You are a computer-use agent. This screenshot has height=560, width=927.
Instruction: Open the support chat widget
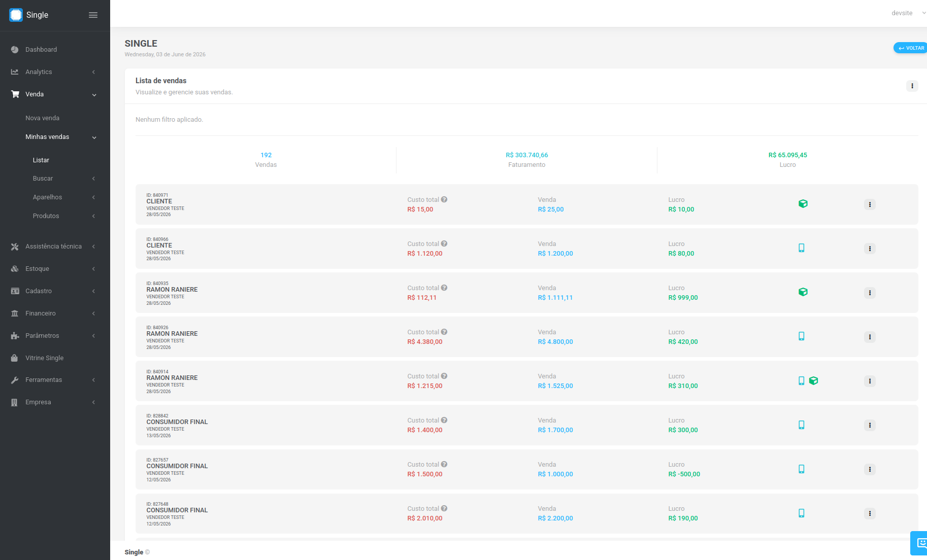(x=920, y=543)
